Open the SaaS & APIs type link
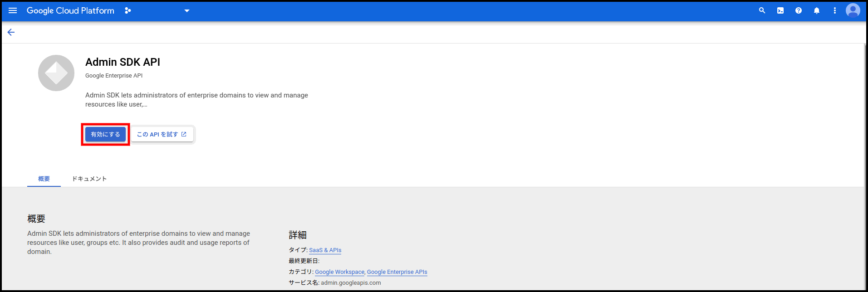 pos(325,250)
